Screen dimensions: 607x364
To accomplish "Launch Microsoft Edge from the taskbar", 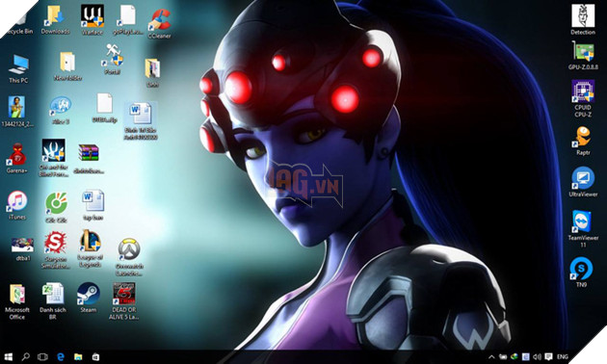I will [61, 356].
